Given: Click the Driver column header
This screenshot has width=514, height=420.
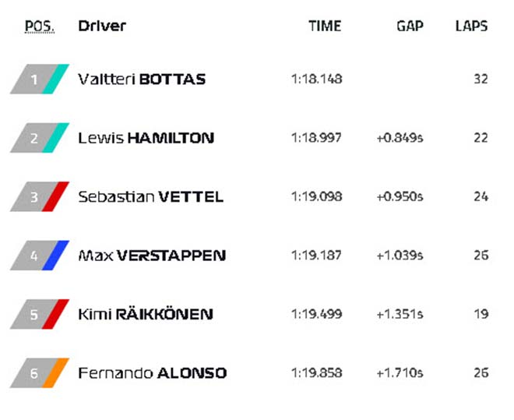Looking at the screenshot, I should click(x=102, y=26).
